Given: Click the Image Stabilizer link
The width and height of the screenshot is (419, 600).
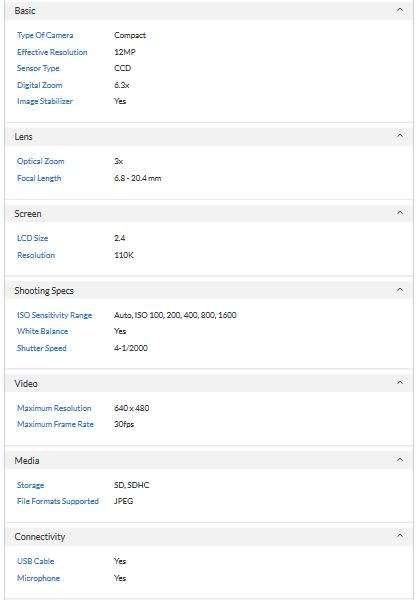Looking at the screenshot, I should point(45,101).
